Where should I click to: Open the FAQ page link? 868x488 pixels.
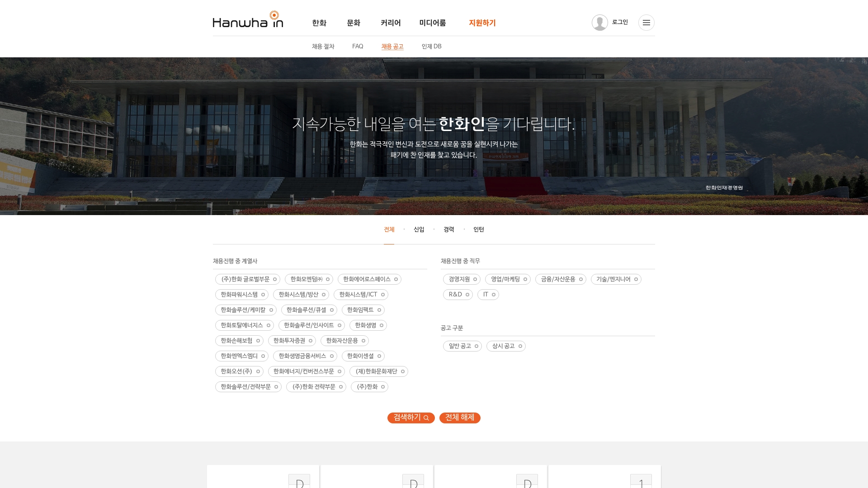(x=358, y=46)
